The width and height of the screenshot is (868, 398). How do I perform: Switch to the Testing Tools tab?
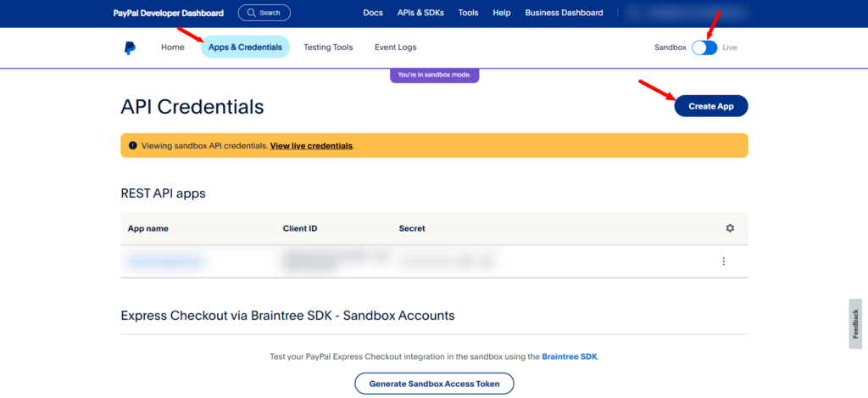(328, 48)
